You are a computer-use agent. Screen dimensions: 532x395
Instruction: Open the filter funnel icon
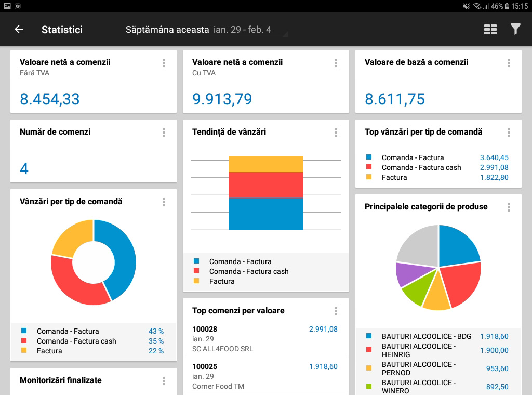[515, 29]
